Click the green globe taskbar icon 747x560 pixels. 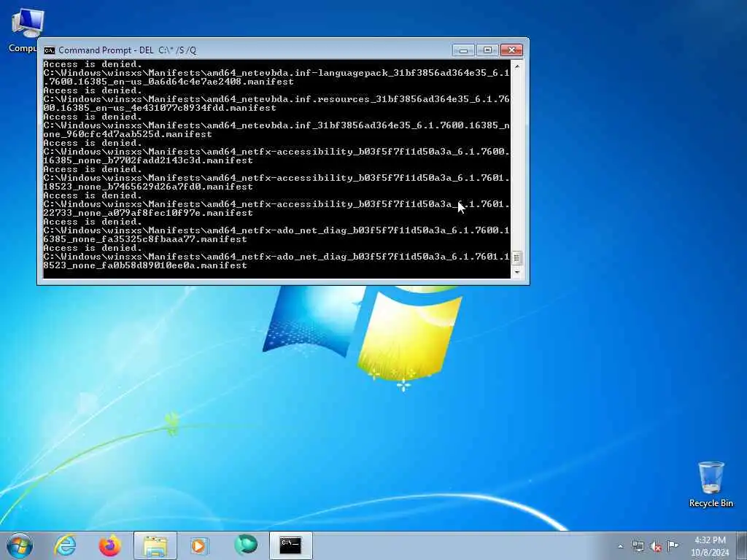click(246, 545)
